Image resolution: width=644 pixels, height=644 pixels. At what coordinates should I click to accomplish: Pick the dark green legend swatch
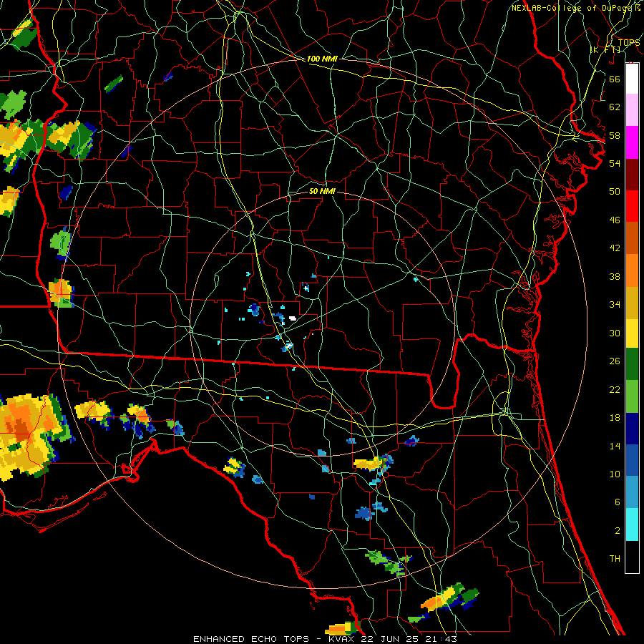click(x=632, y=364)
